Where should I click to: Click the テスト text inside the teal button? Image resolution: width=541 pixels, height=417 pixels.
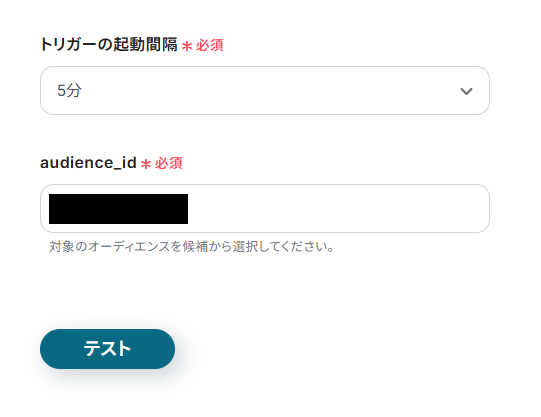tap(107, 349)
